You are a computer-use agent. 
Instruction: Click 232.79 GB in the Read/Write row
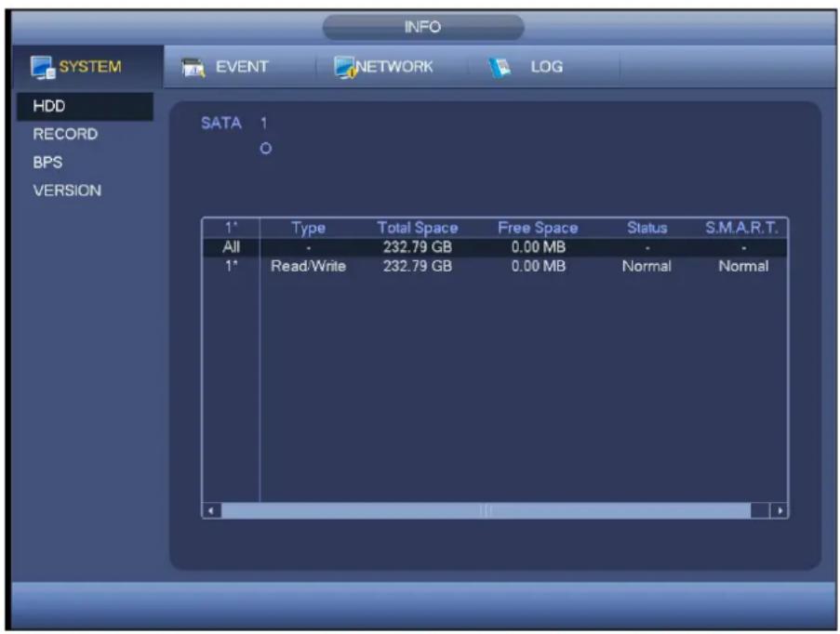(x=418, y=266)
